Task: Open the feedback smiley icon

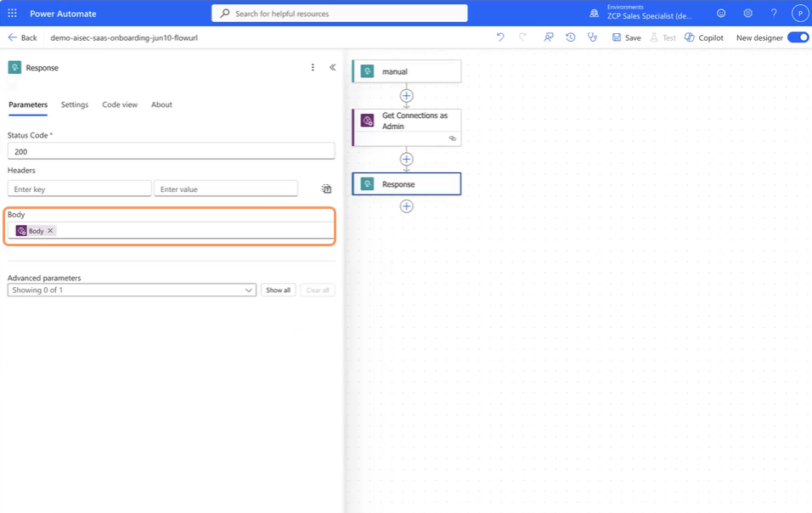Action: [x=721, y=14]
